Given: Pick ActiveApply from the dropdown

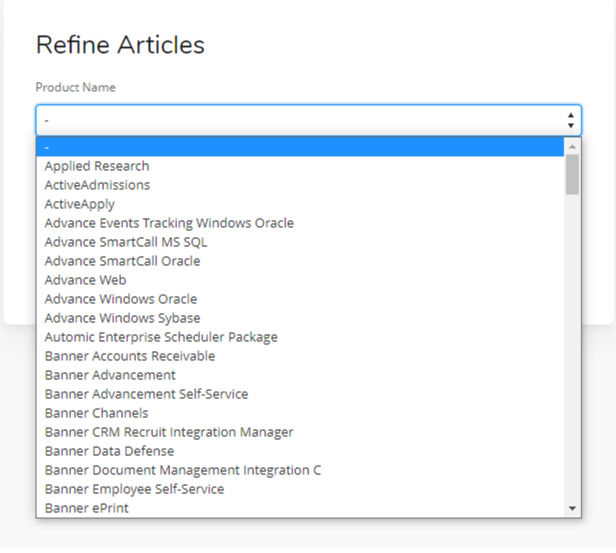Looking at the screenshot, I should click(x=300, y=204).
